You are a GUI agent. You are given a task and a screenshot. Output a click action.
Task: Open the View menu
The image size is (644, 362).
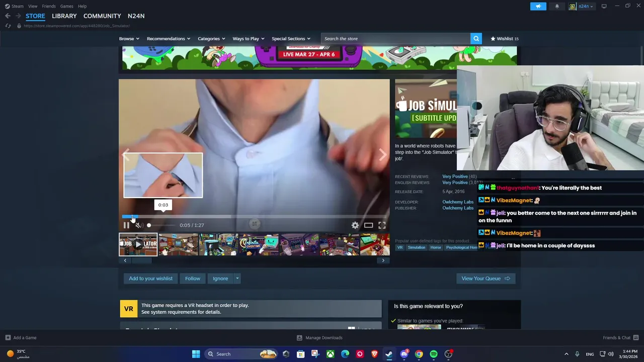click(33, 6)
